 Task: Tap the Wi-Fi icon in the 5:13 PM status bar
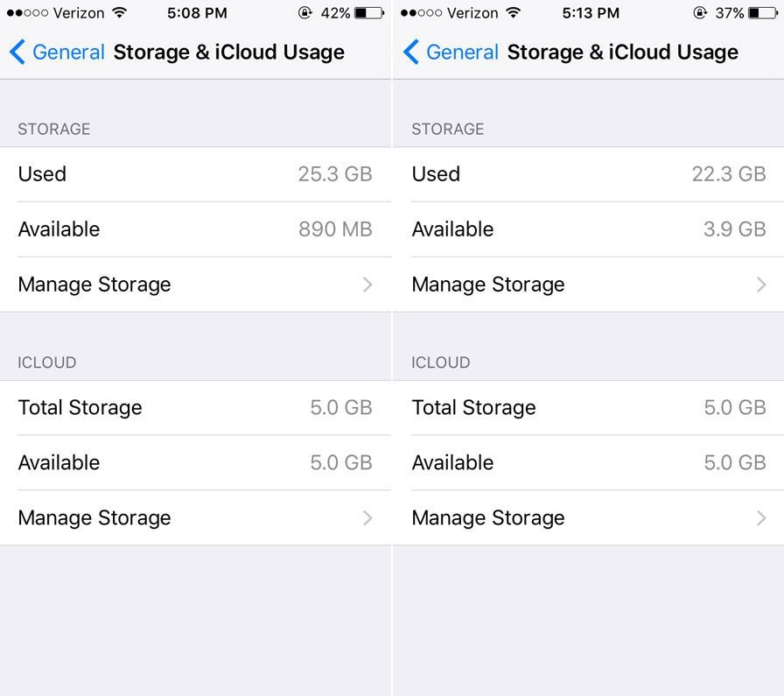(x=513, y=13)
